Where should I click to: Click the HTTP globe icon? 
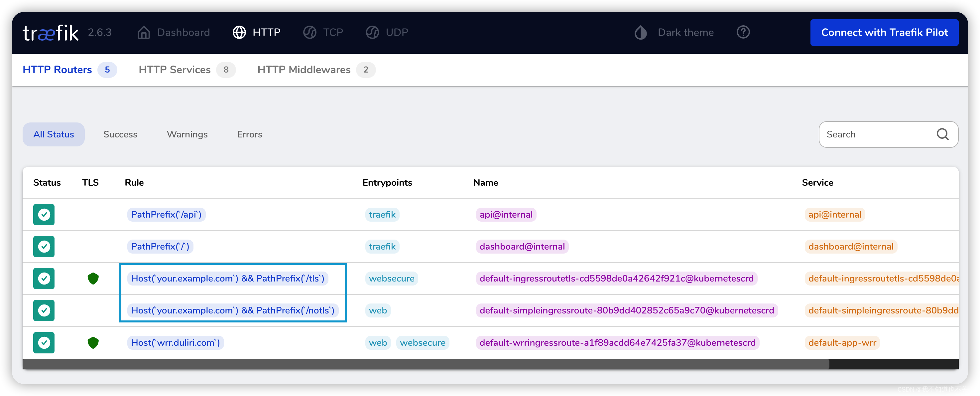pos(239,32)
